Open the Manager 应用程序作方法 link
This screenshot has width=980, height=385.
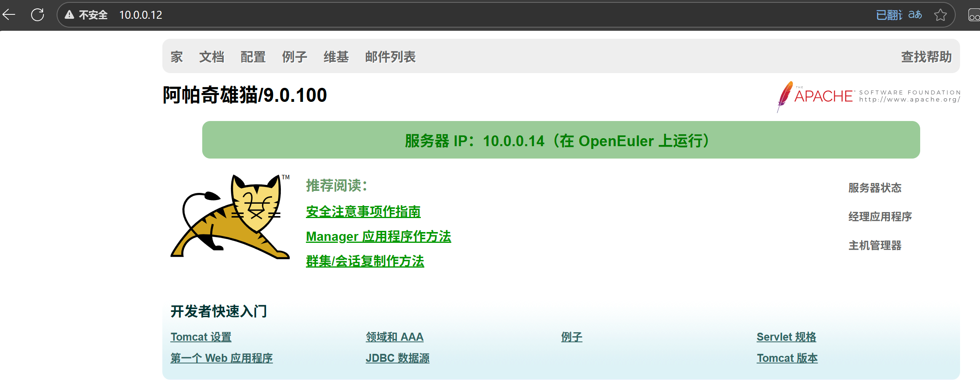tap(378, 236)
